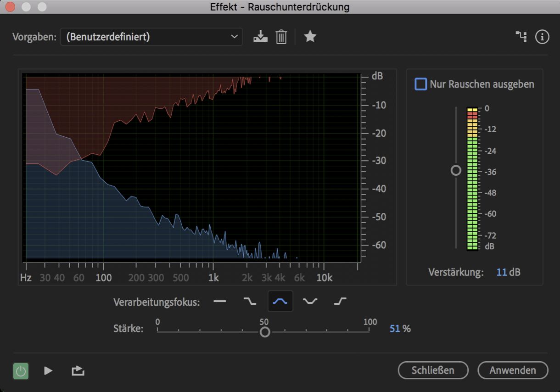This screenshot has height=392, width=560.
Task: Delete preset using the trash icon
Action: tap(281, 37)
